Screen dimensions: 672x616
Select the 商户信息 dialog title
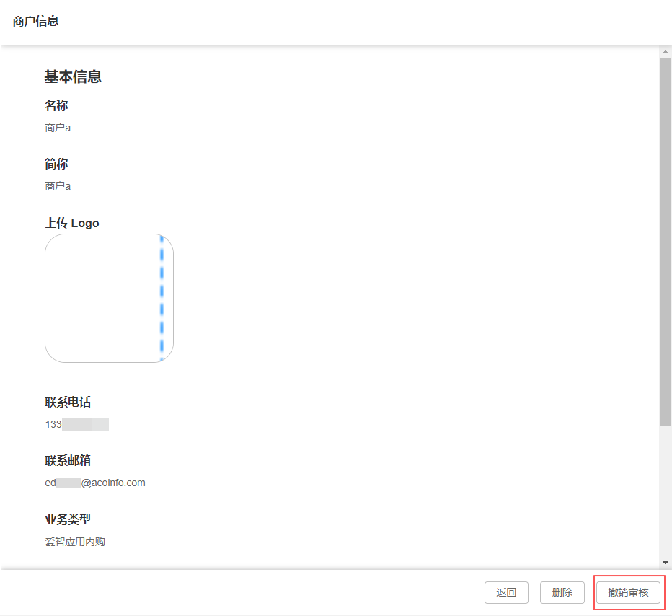pyautogui.click(x=33, y=22)
